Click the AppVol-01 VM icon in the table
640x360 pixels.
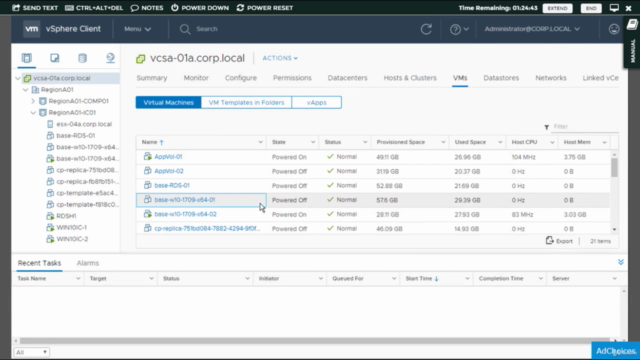[x=147, y=156]
